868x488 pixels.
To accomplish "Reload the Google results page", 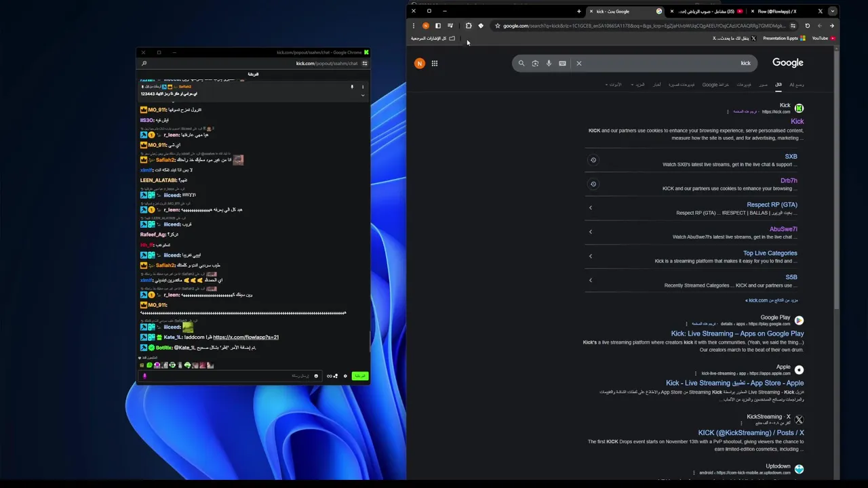I will 807,26.
